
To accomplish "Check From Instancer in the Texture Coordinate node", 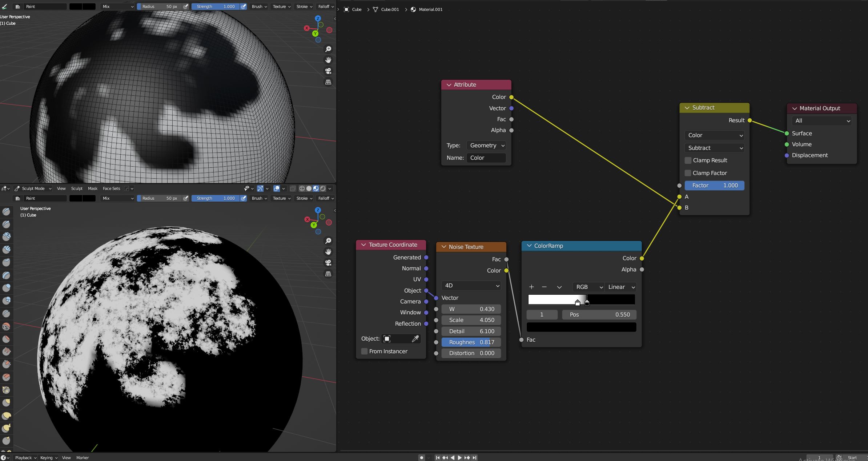I will coord(364,351).
